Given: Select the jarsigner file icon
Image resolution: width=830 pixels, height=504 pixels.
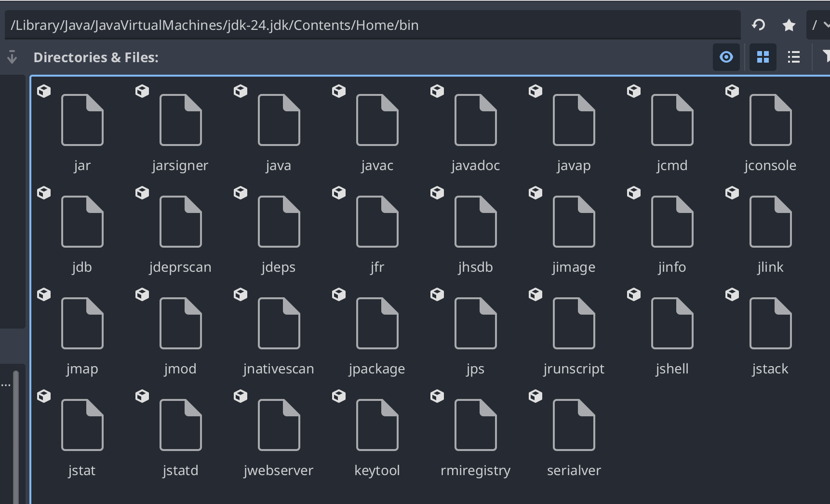Looking at the screenshot, I should click(x=181, y=120).
